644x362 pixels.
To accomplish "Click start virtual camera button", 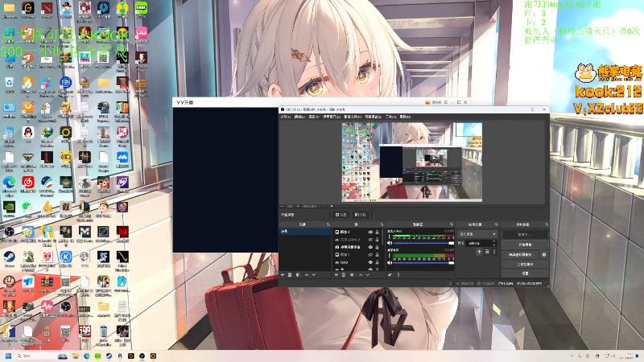I will [x=520, y=254].
